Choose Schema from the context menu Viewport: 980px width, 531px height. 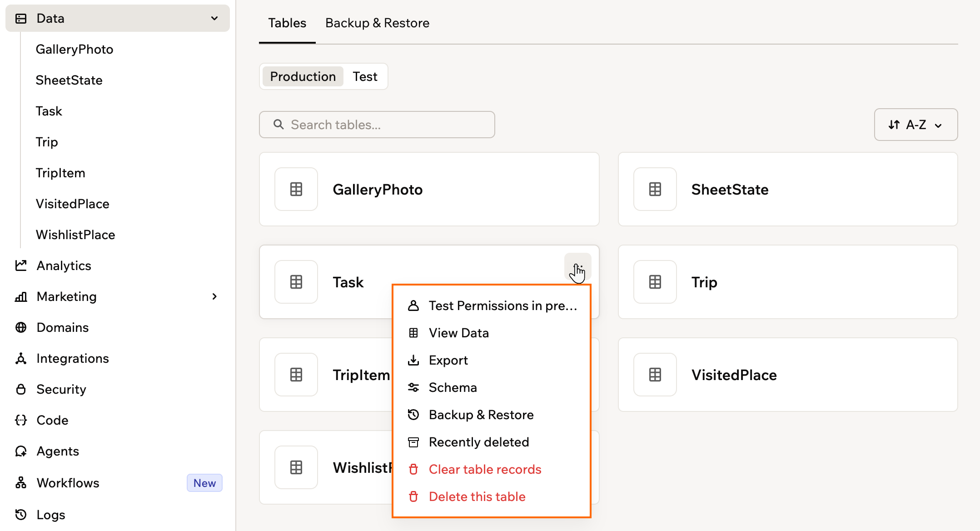tap(492, 387)
